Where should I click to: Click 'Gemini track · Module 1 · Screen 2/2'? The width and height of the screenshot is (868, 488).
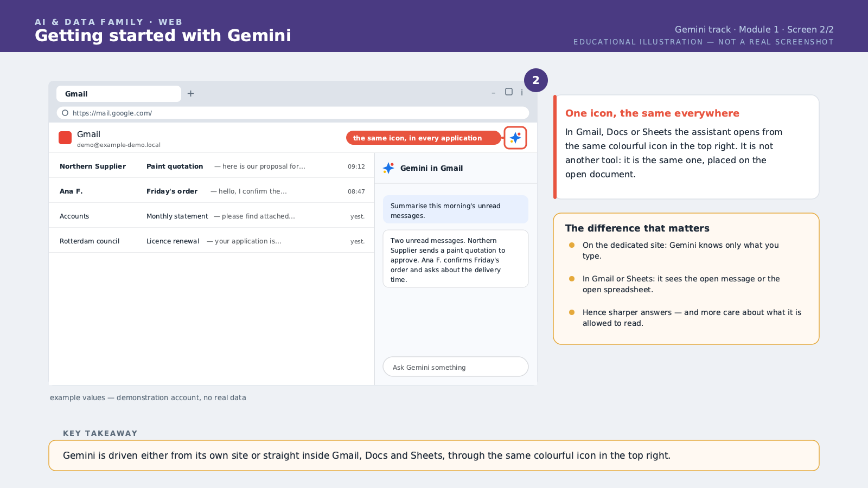[x=754, y=29]
